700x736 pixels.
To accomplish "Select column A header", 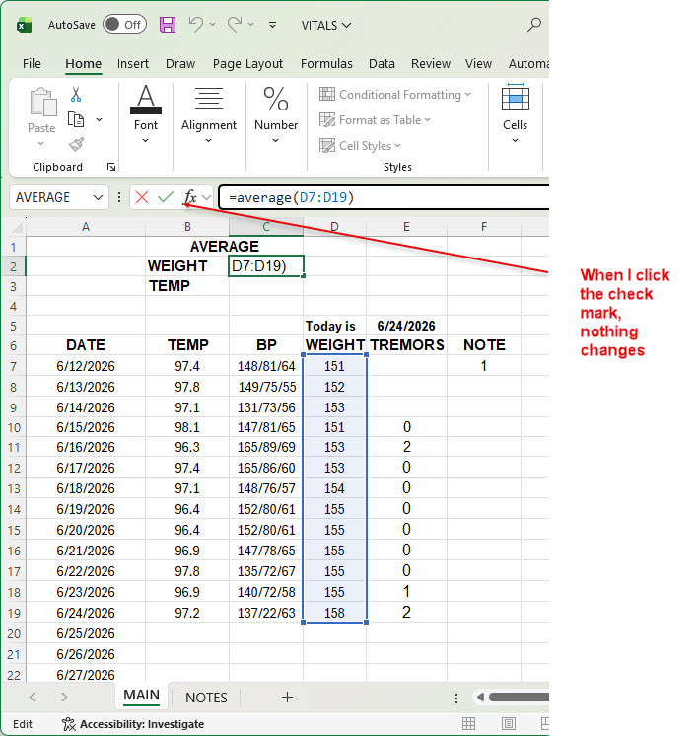I will (86, 227).
